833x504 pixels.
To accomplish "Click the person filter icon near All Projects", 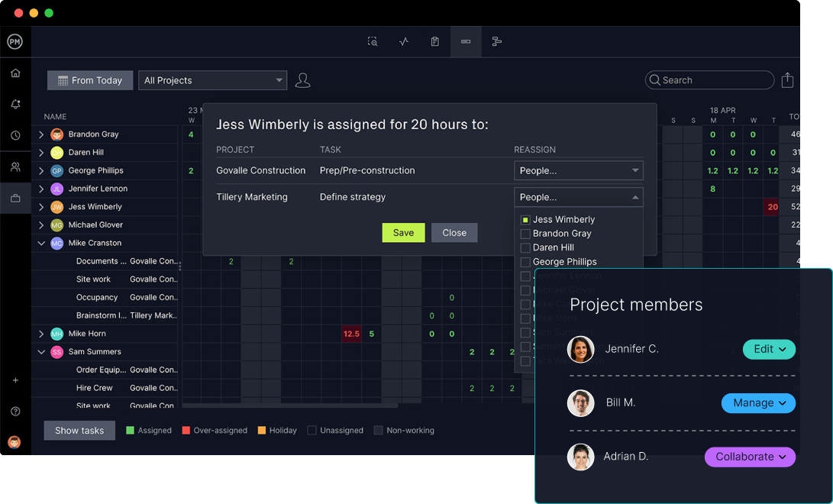I will (x=303, y=80).
